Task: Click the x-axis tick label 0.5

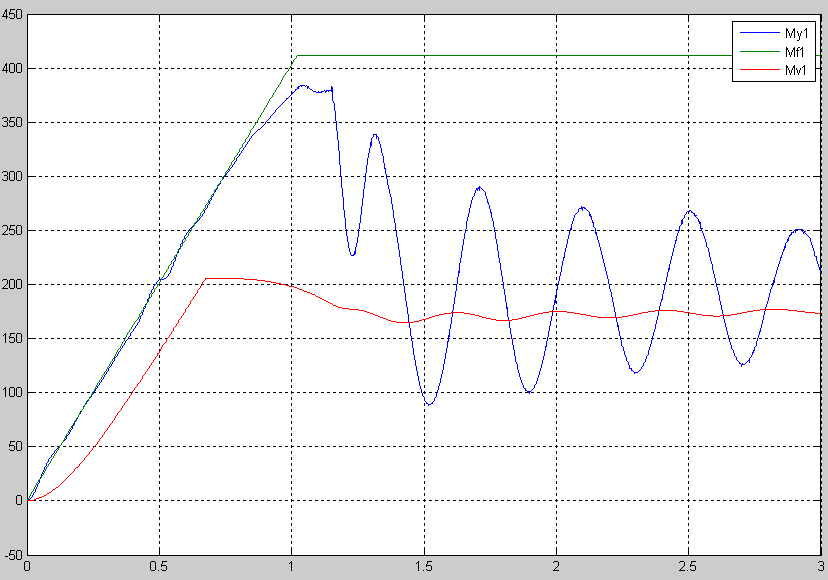Action: point(158,567)
